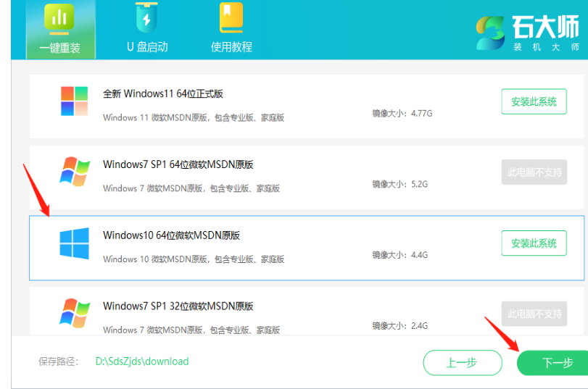Click 此电脑不支持 for Windows7 SP1 32位
588x389 pixels.
(534, 314)
